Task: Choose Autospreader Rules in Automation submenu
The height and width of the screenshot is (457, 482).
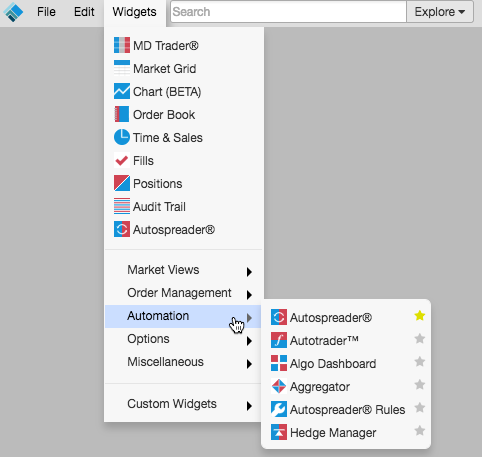Action: click(346, 409)
